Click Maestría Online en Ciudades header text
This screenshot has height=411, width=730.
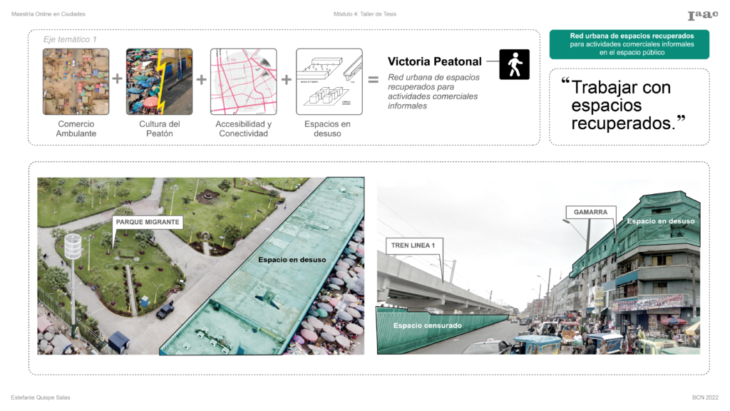pyautogui.click(x=48, y=14)
